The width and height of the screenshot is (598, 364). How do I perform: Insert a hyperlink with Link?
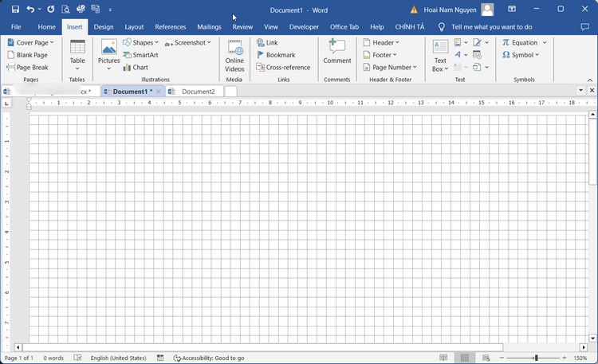267,43
